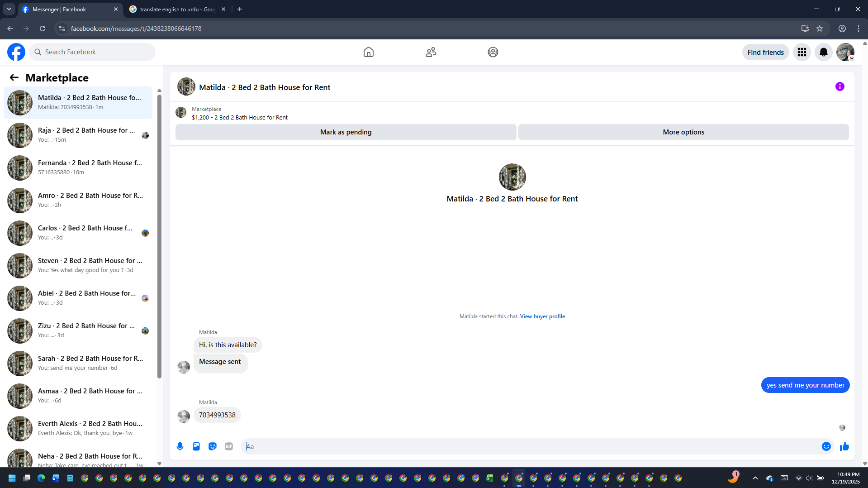868x488 pixels.
Task: Open the View buyer profile link
Action: (542, 316)
